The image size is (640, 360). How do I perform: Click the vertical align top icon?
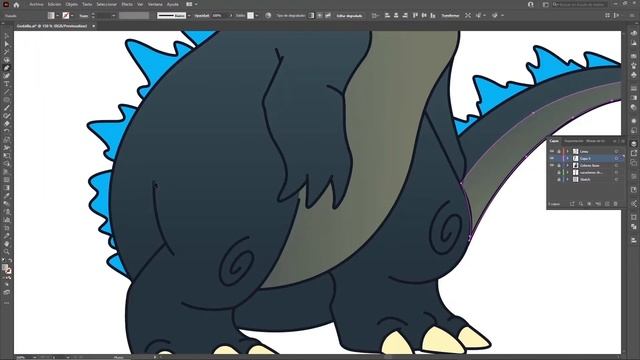[x=416, y=16]
